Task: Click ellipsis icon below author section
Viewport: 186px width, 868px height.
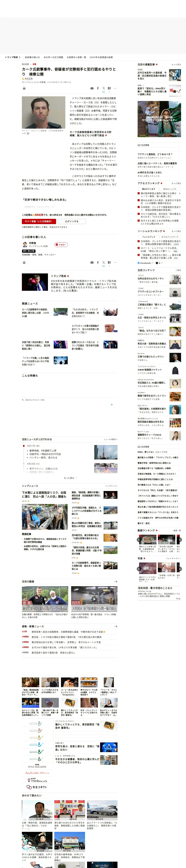Action: coord(115,262)
